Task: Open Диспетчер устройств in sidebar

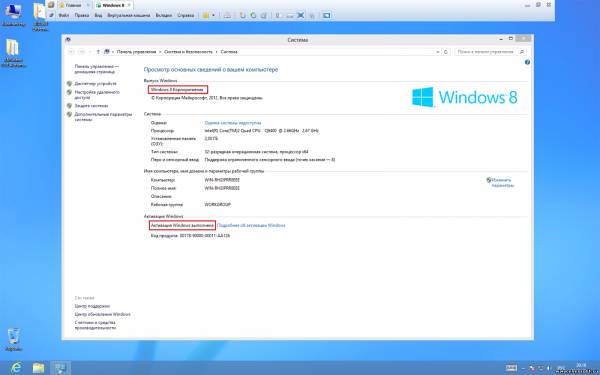Action: tap(95, 83)
